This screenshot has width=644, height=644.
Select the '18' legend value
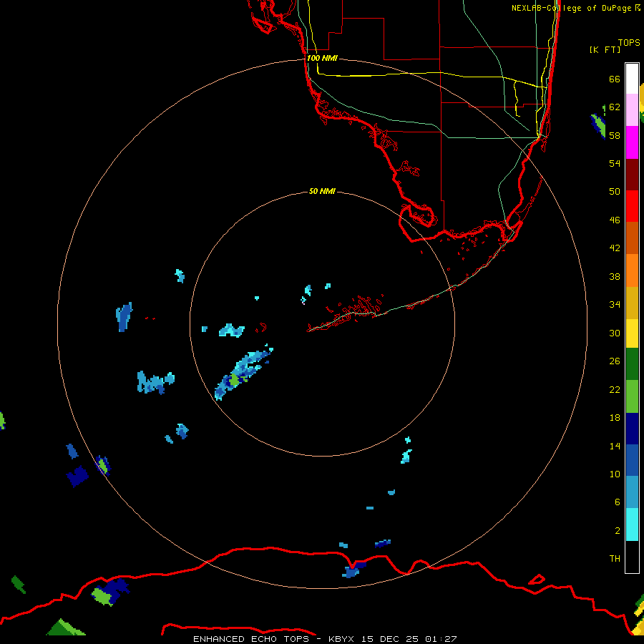615,418
